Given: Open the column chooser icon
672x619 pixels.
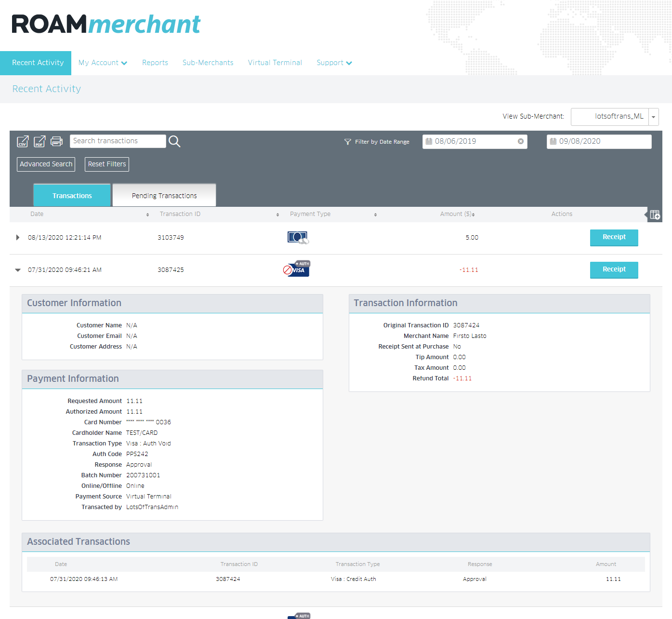Looking at the screenshot, I should [655, 215].
